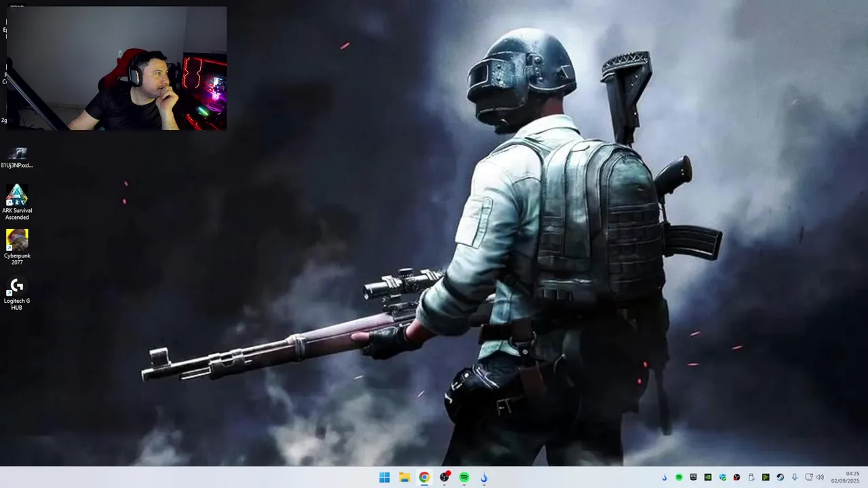Switch to Google Chrome on the taskbar

pyautogui.click(x=424, y=477)
